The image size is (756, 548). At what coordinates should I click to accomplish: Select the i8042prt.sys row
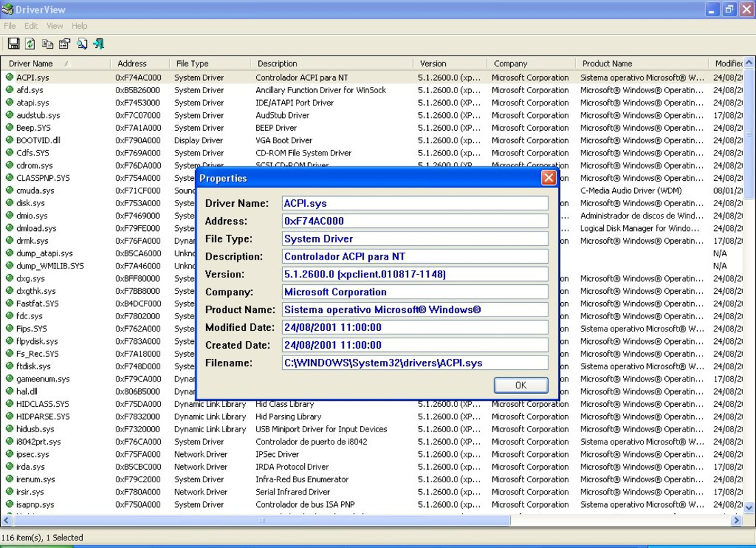pyautogui.click(x=371, y=441)
